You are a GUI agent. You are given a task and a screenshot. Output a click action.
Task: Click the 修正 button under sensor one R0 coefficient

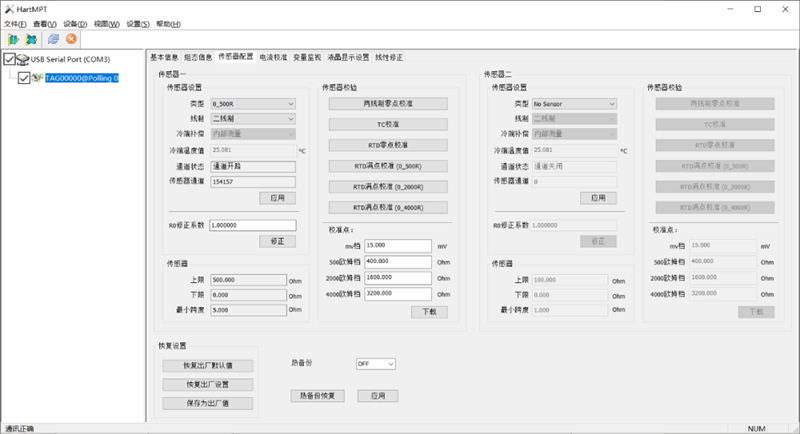278,241
